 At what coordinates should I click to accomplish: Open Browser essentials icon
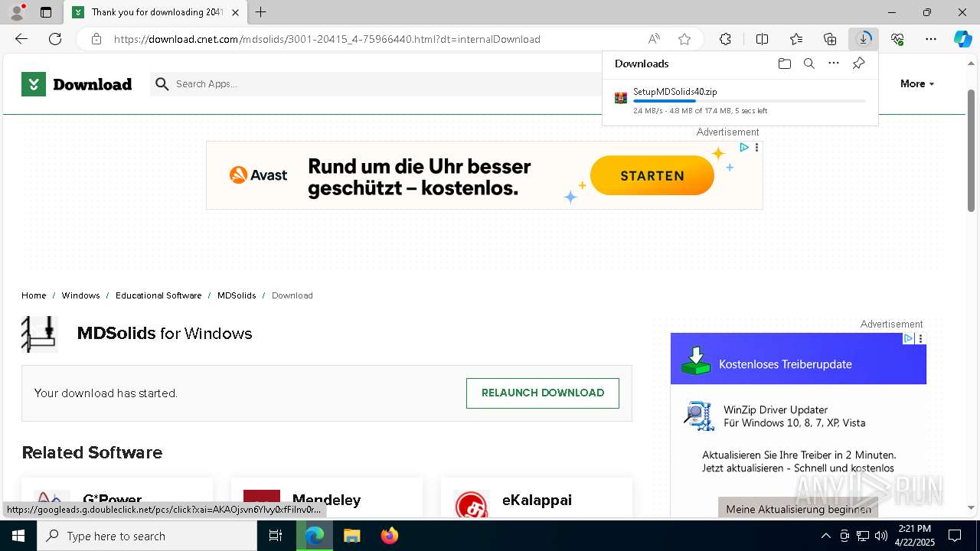click(897, 39)
